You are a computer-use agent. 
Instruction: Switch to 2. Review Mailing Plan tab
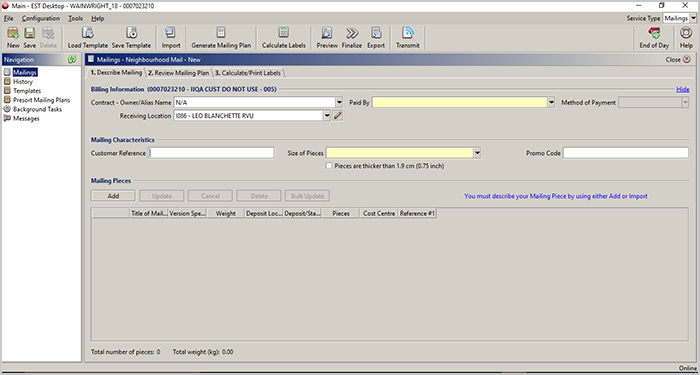179,73
